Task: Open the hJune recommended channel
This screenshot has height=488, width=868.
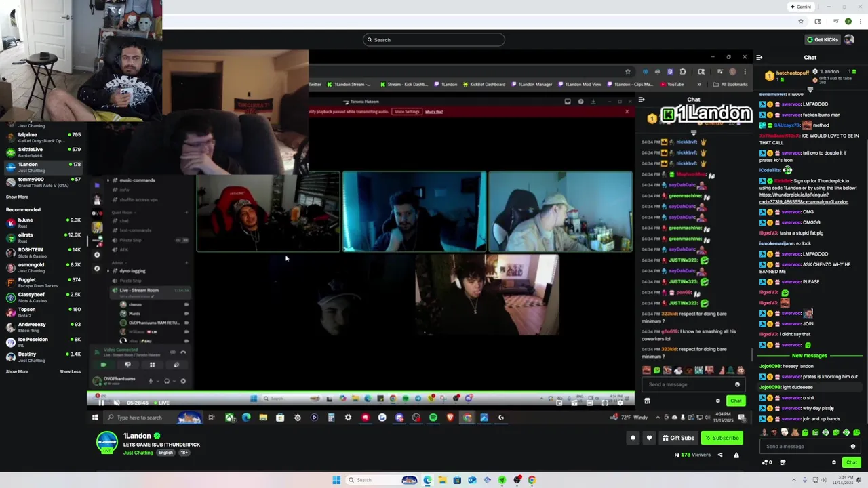Action: click(x=43, y=223)
